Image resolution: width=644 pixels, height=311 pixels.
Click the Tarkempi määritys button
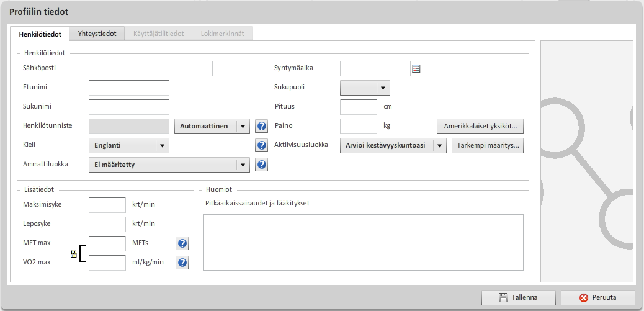point(488,145)
